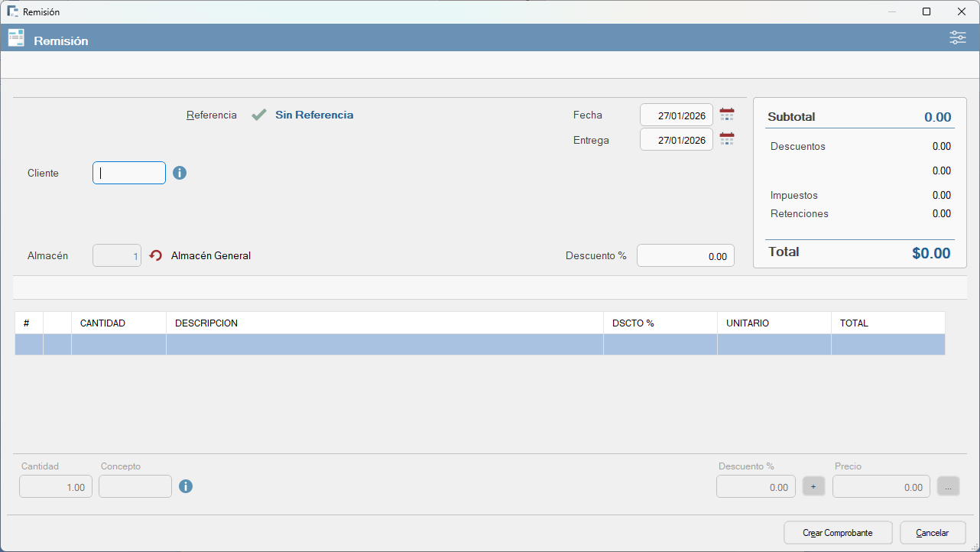Open calendar picker next to Entrega
The image size is (980, 552).
(x=726, y=139)
